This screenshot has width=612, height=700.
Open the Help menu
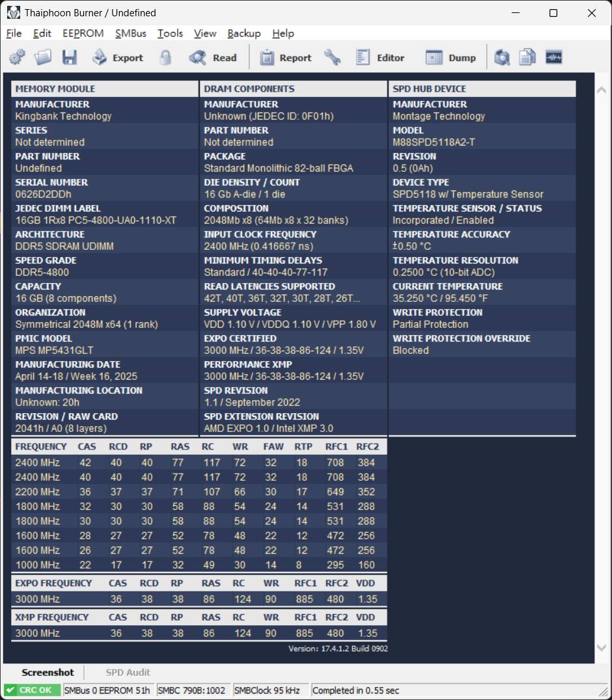pyautogui.click(x=283, y=33)
